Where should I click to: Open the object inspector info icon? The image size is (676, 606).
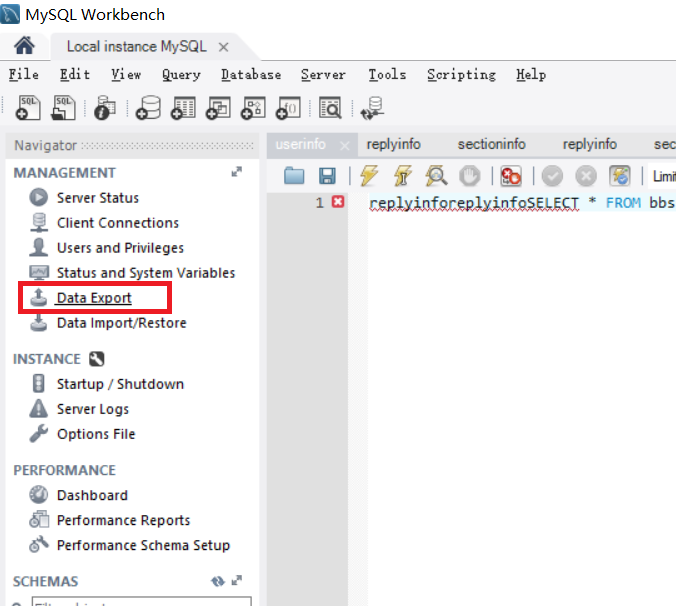pos(105,108)
